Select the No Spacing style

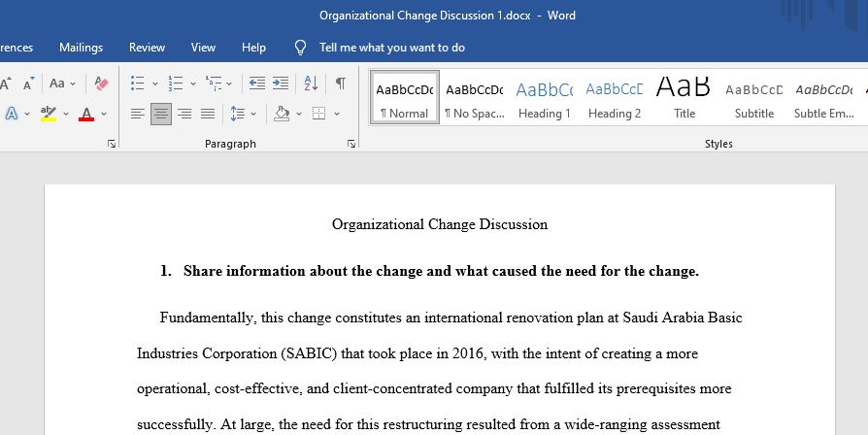click(x=475, y=97)
